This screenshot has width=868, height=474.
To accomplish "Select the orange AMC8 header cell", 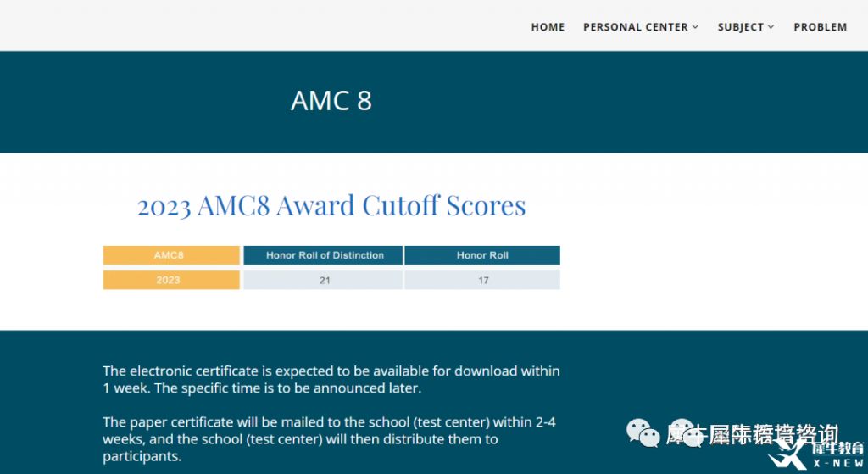I will 171,255.
